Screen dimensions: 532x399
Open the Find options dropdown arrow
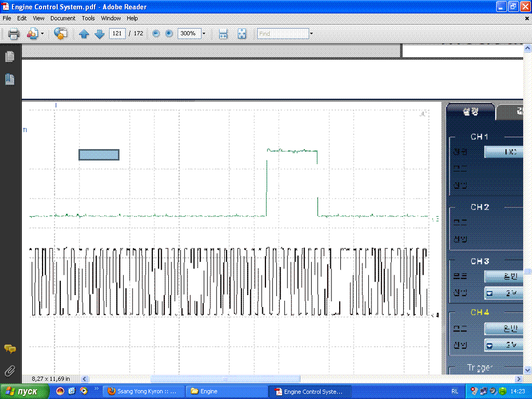coord(311,34)
